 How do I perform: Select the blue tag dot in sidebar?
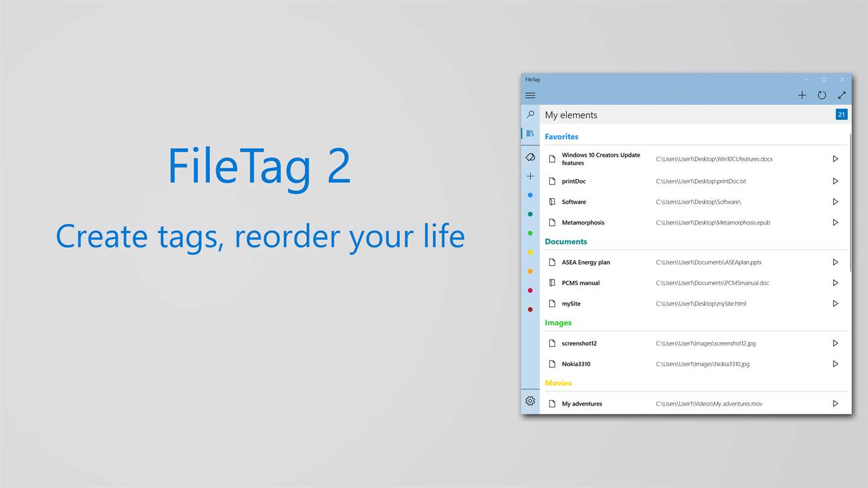tap(530, 195)
